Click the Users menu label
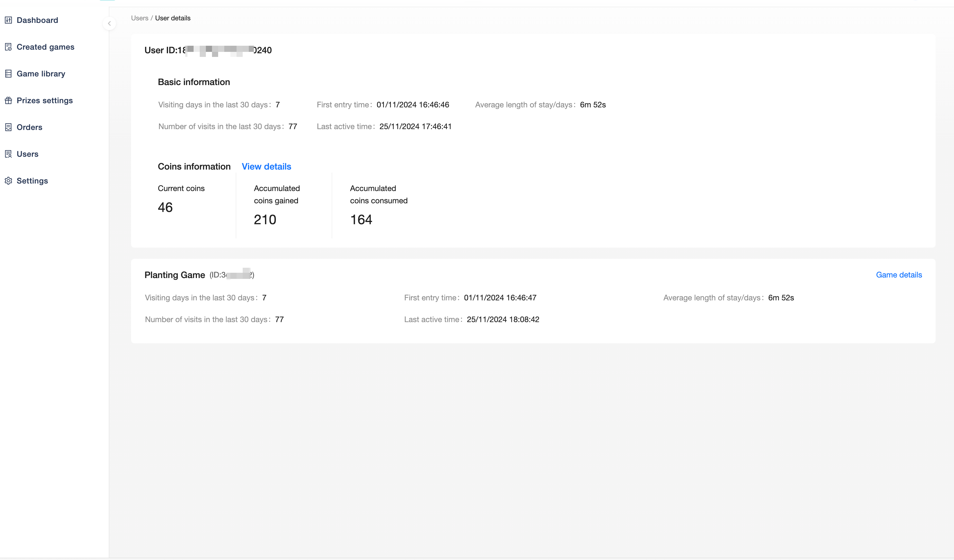 pos(28,154)
